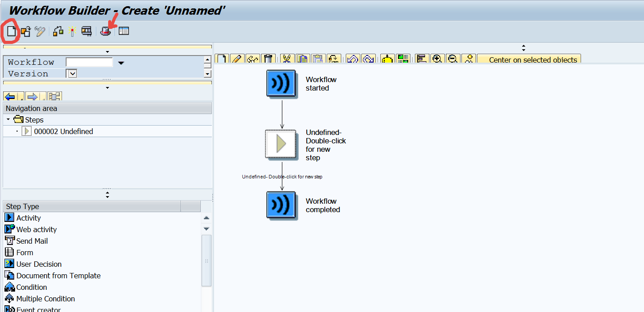644x312 pixels.
Task: Select the scissors Cut icon in the graphical editor
Action: click(287, 58)
